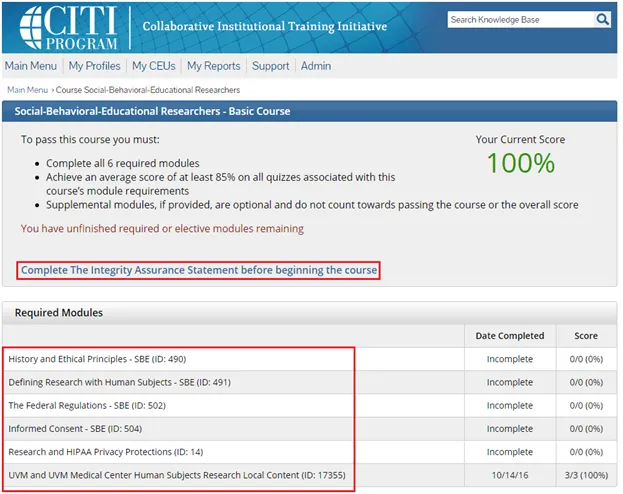Open the Main Menu tab

(x=31, y=66)
